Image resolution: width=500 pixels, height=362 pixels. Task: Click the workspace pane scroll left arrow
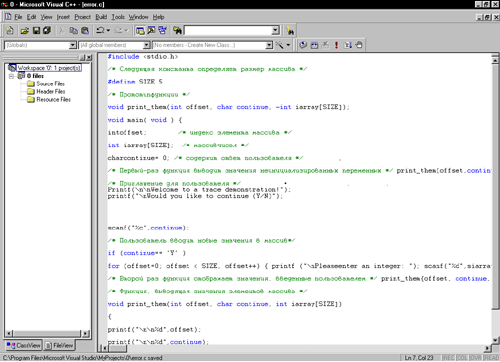[9, 333]
